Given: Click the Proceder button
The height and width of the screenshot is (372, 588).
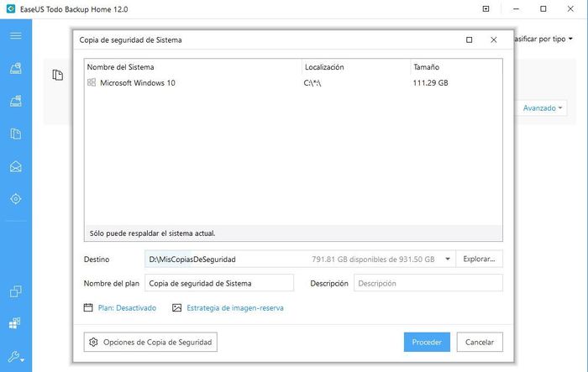Looking at the screenshot, I should tap(427, 342).
